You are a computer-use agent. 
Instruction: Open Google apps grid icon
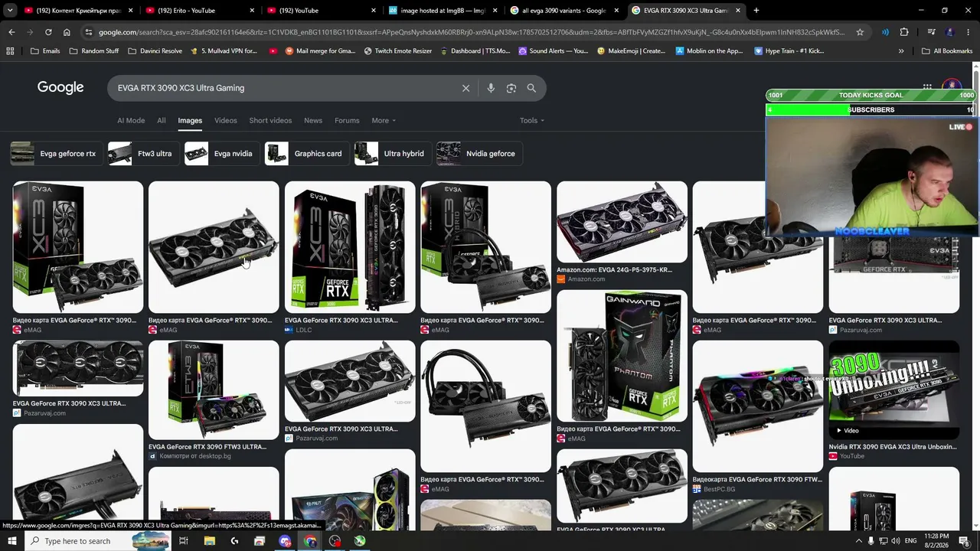point(927,87)
